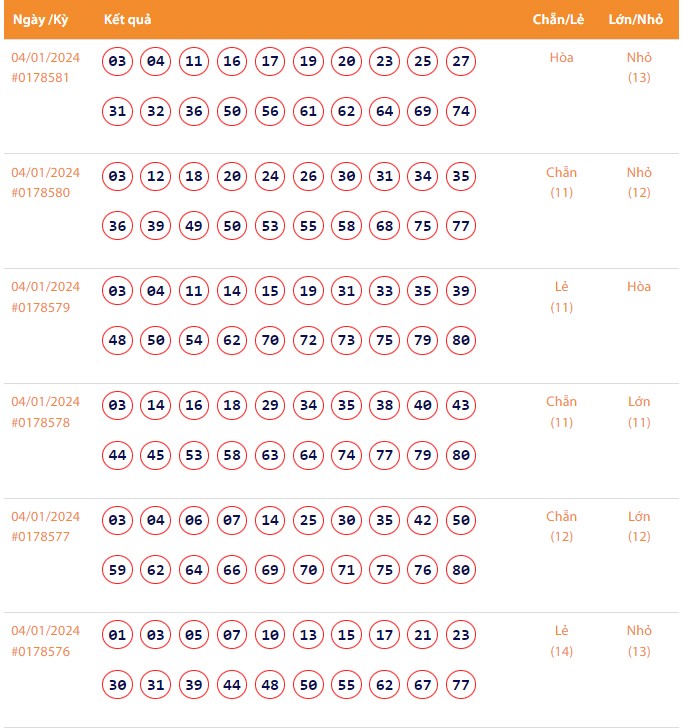Click the 'Lớn/Nhỏ' column header

click(x=635, y=20)
